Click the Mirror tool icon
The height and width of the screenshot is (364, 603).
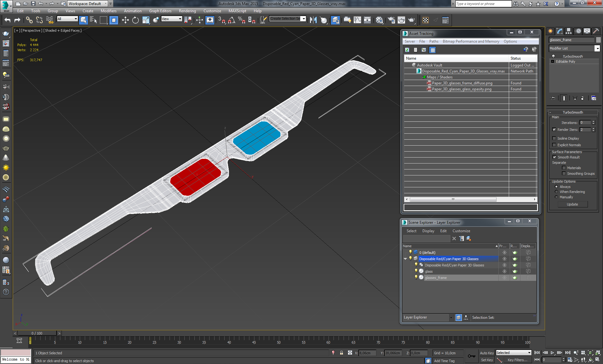coord(313,20)
